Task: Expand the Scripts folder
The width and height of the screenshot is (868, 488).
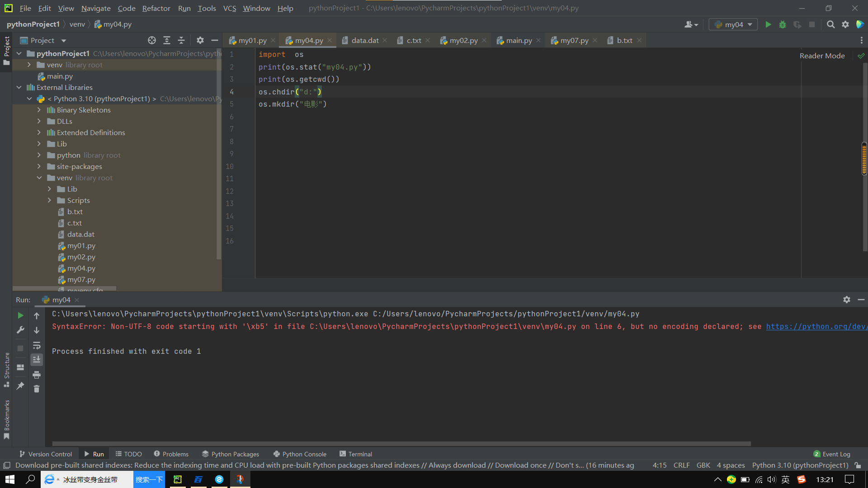Action: 49,200
